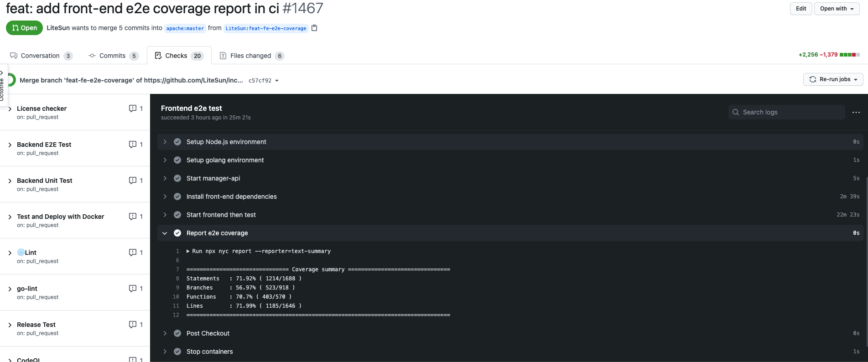Click success check icon of Post Checkout

tap(177, 333)
